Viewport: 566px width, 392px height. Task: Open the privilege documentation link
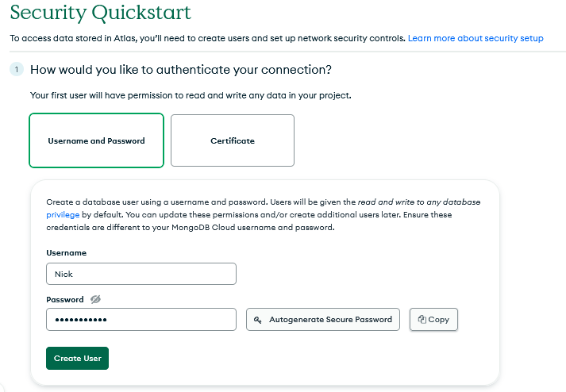63,215
